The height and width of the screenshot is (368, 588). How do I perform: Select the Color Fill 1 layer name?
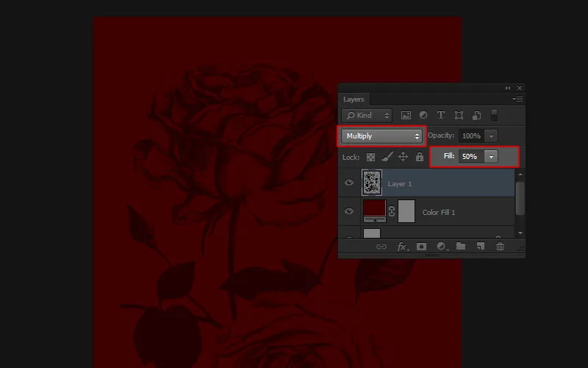pyautogui.click(x=439, y=212)
